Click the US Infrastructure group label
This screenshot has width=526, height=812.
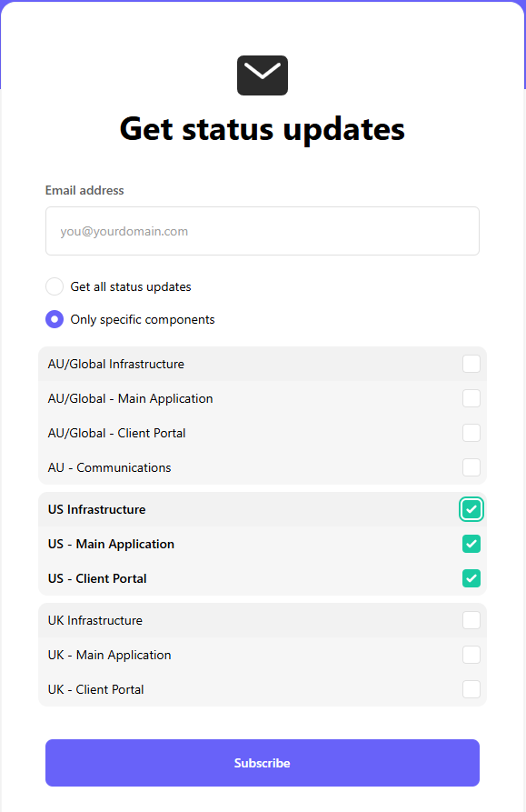point(96,509)
